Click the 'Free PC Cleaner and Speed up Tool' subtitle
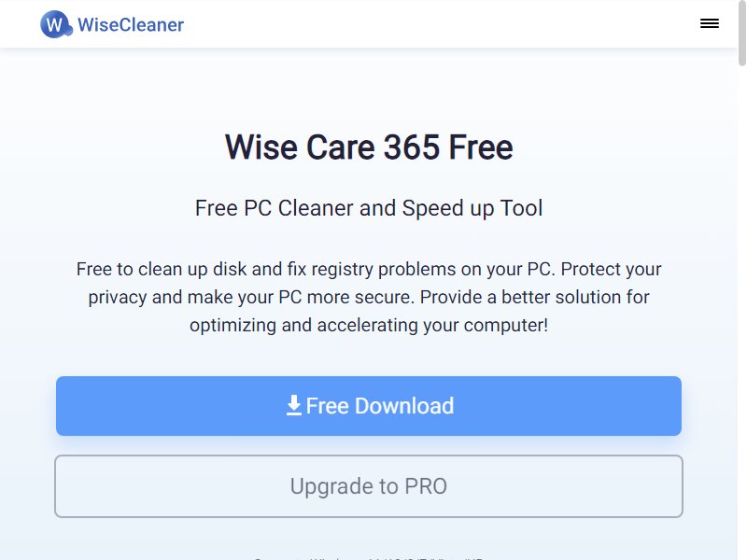The width and height of the screenshot is (747, 560). (369, 208)
